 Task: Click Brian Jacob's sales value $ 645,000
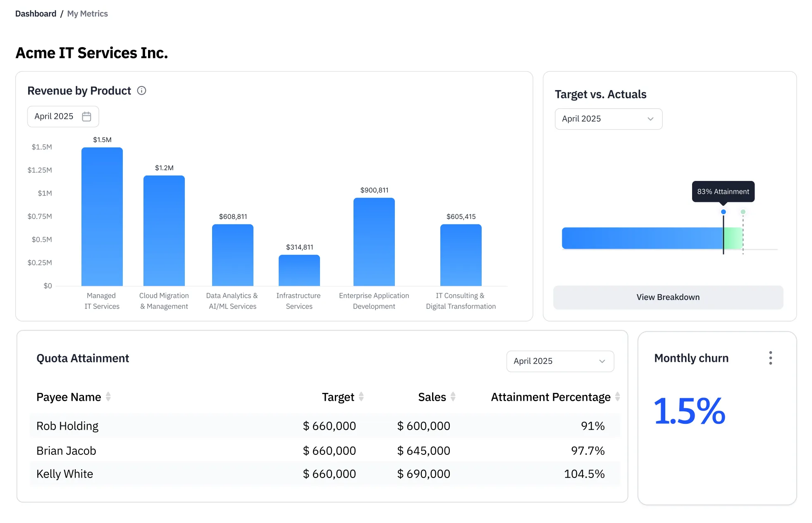coord(424,451)
